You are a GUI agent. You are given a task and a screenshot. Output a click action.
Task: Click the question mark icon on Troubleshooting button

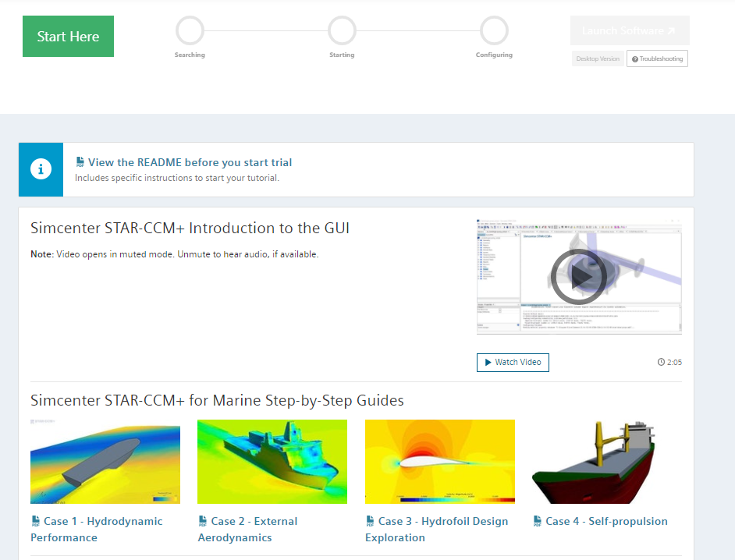click(x=637, y=58)
